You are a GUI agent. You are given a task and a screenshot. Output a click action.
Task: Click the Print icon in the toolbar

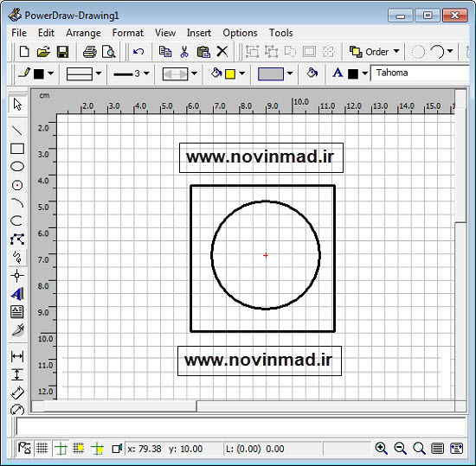click(x=90, y=52)
